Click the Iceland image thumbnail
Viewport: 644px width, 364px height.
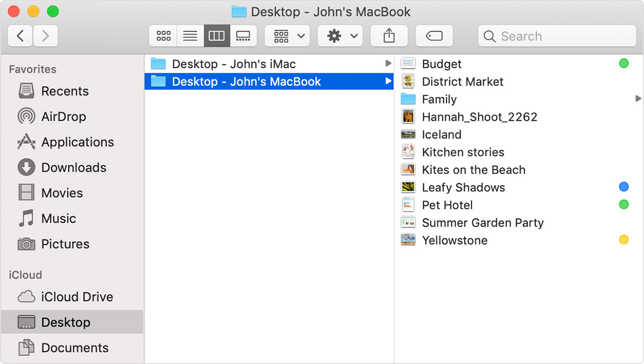408,134
